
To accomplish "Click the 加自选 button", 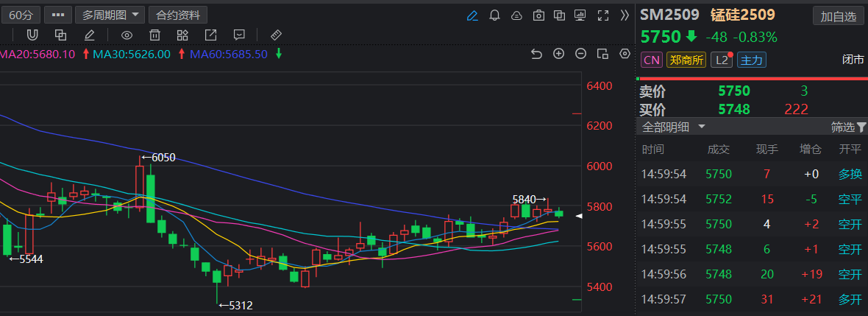I will [838, 16].
